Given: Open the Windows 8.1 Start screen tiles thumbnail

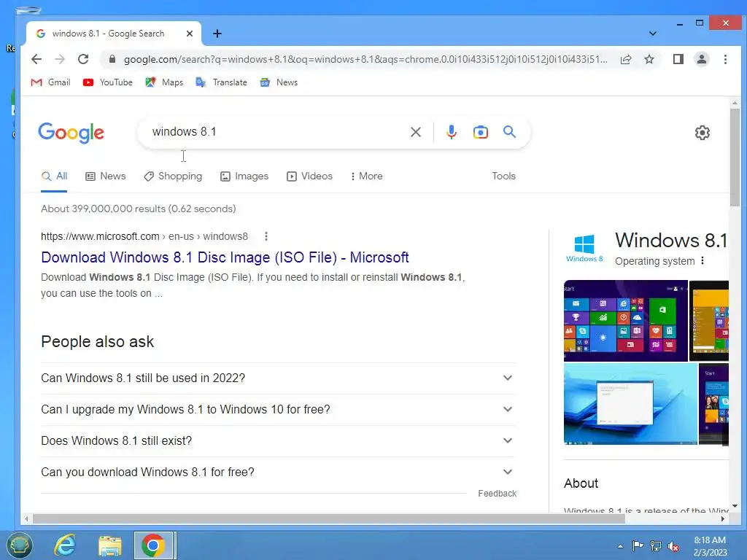Looking at the screenshot, I should [x=625, y=321].
